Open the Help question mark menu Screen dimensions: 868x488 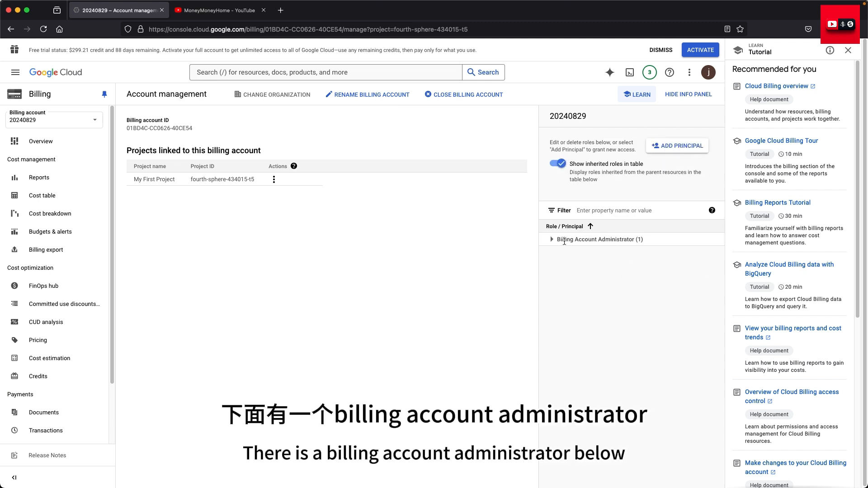pyautogui.click(x=670, y=72)
